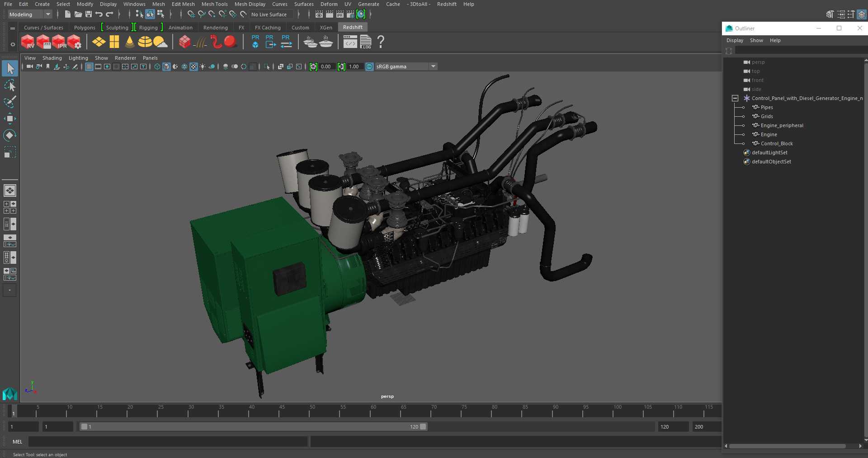Open Redshift help question mark icon

coord(381,42)
